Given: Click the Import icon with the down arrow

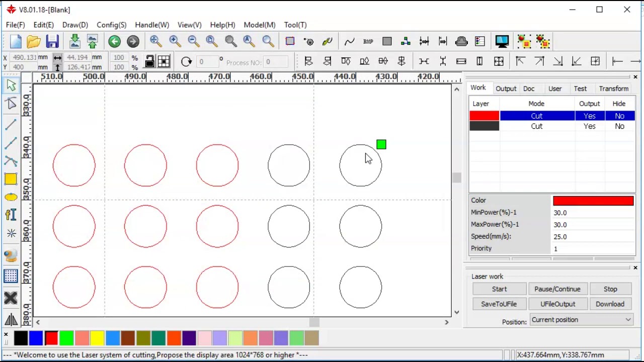Looking at the screenshot, I should [74, 42].
